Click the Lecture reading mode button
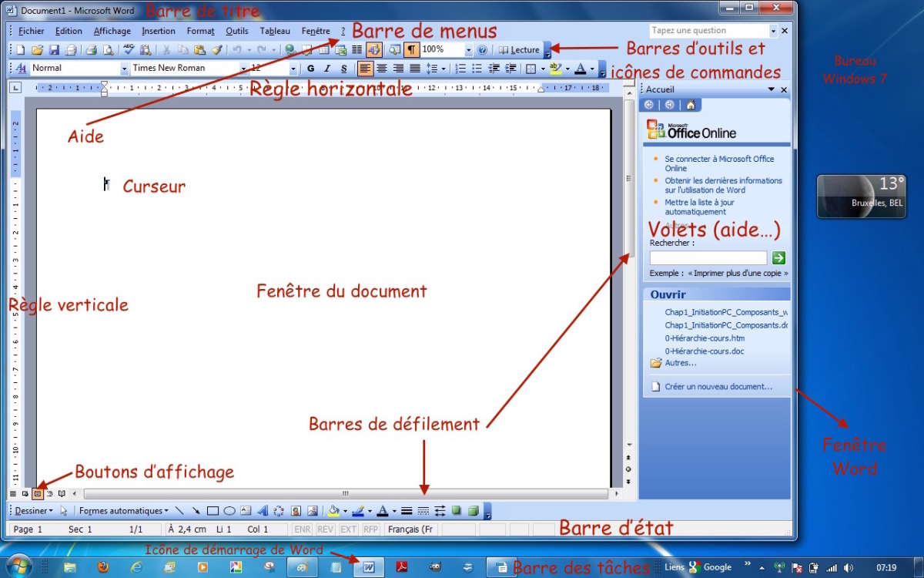The width and height of the screenshot is (924, 578). tap(520, 50)
